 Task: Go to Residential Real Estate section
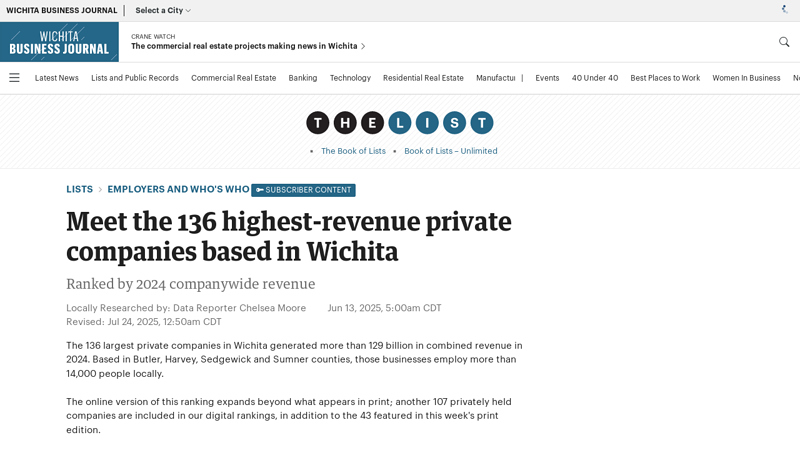click(x=423, y=78)
